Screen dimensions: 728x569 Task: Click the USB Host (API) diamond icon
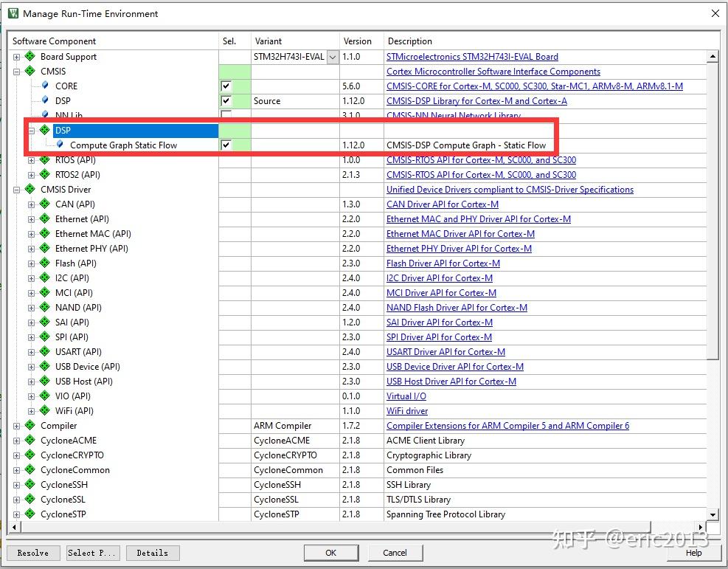pyautogui.click(x=45, y=381)
